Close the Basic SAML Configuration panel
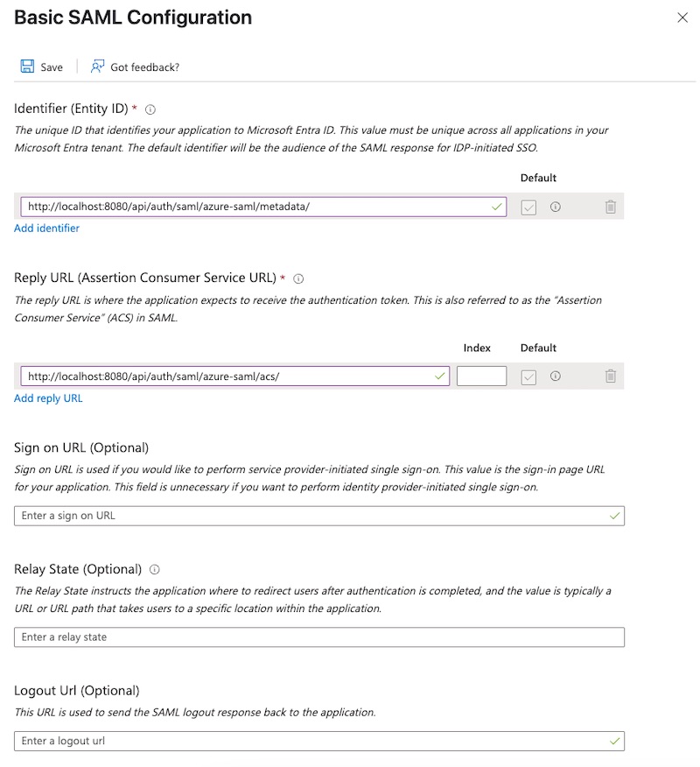This screenshot has height=767, width=700. [682, 18]
